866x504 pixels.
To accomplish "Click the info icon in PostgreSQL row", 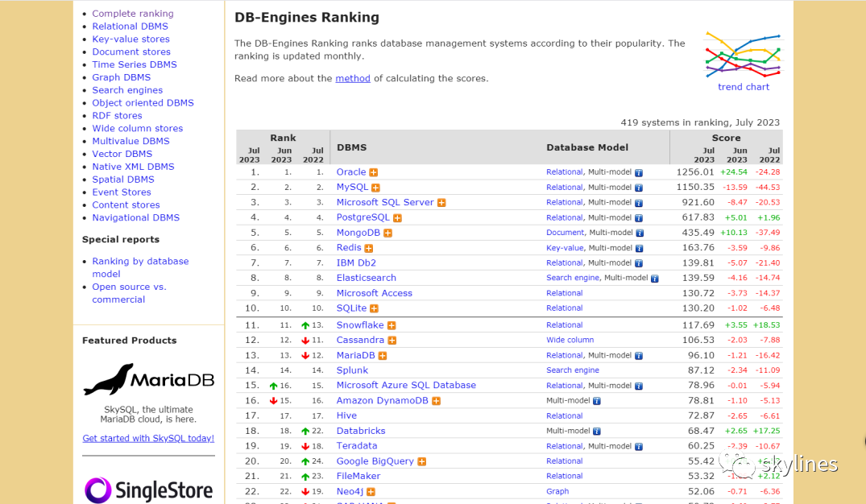I will [x=639, y=218].
